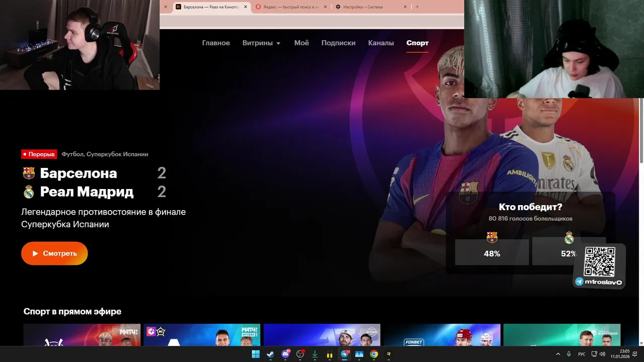Image resolution: width=644 pixels, height=362 pixels.
Task: Open Discord from the taskbar
Action: (285, 354)
